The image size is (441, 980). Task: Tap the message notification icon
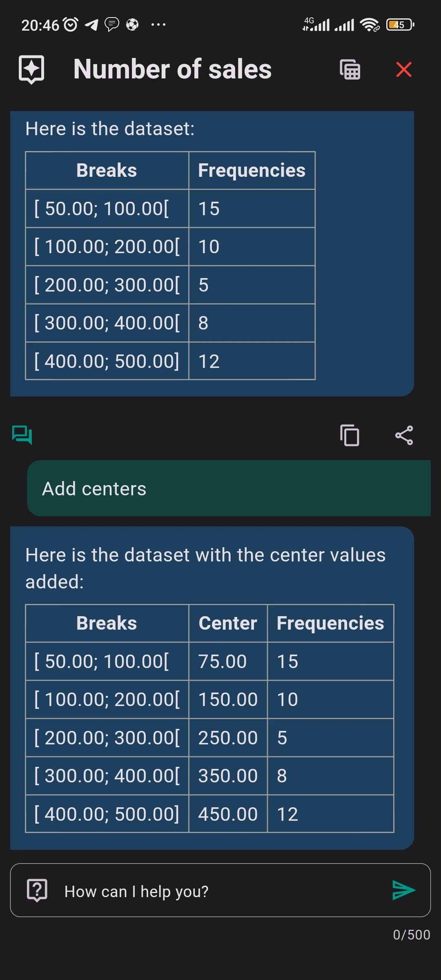tap(112, 24)
